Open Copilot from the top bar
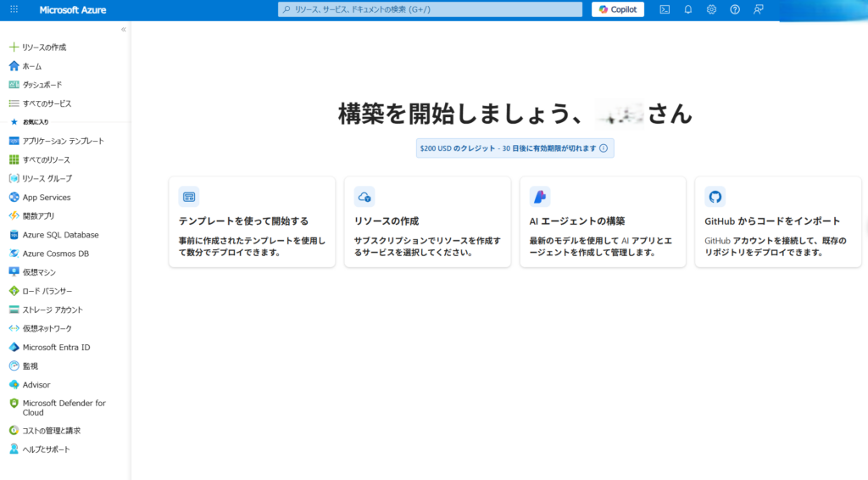The height and width of the screenshot is (480, 868). click(x=618, y=9)
